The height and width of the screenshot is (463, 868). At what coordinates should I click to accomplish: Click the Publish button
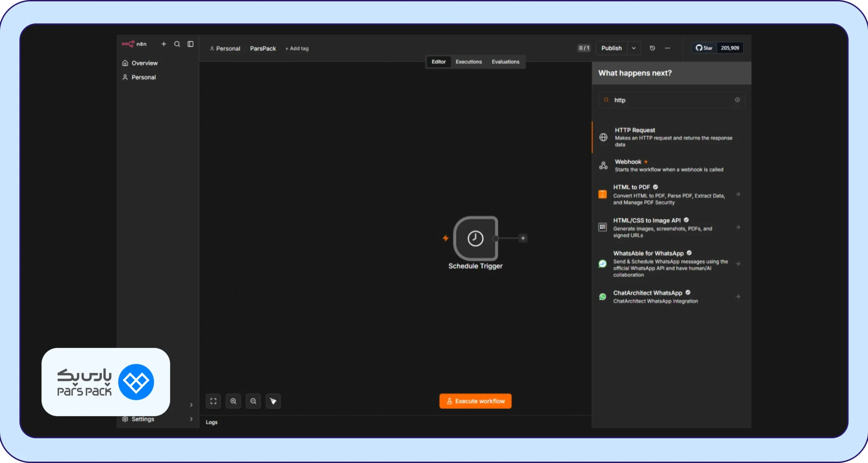(x=611, y=48)
